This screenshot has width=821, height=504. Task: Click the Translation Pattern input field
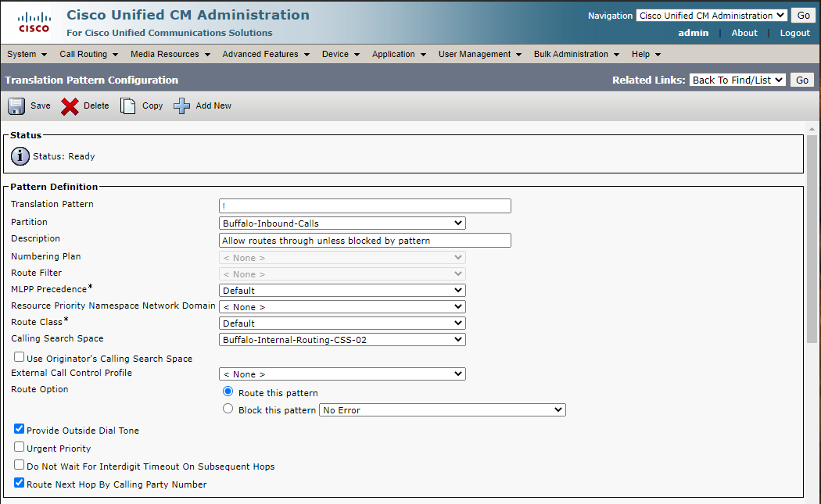tap(364, 206)
